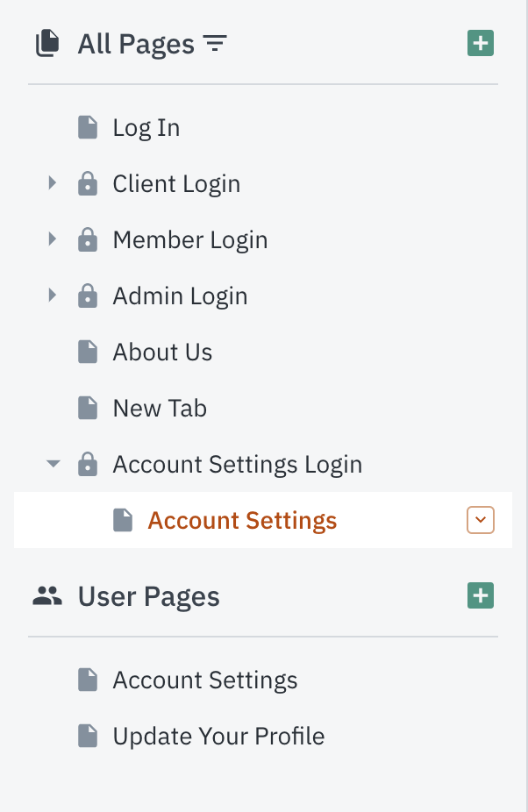Click the stacked pages icon at All Pages

[46, 43]
